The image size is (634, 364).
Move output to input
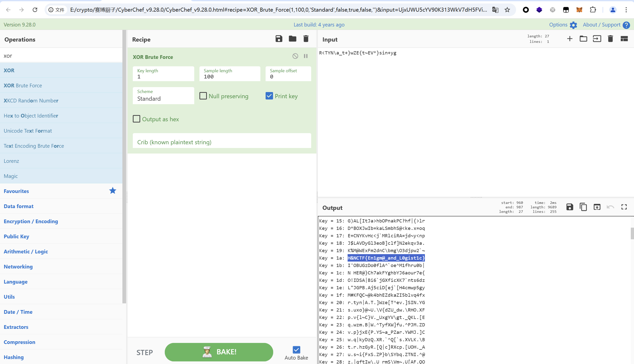[x=597, y=207]
